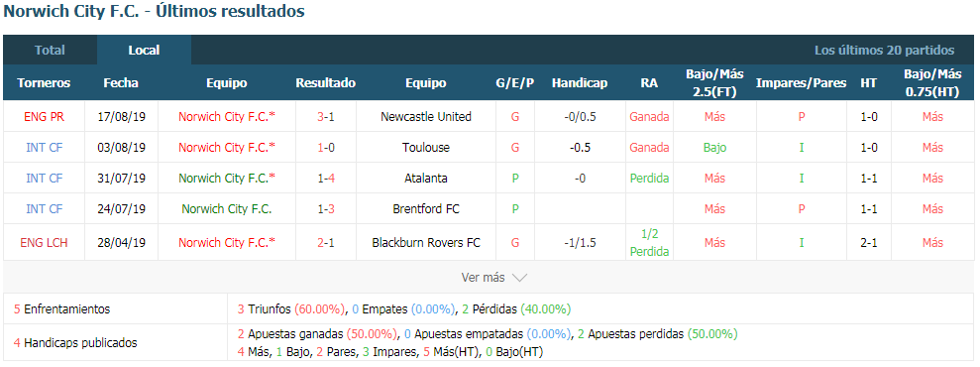Click the Norwich City F.C. 24/07/19 entry
The width and height of the screenshot is (980, 367).
click(227, 209)
